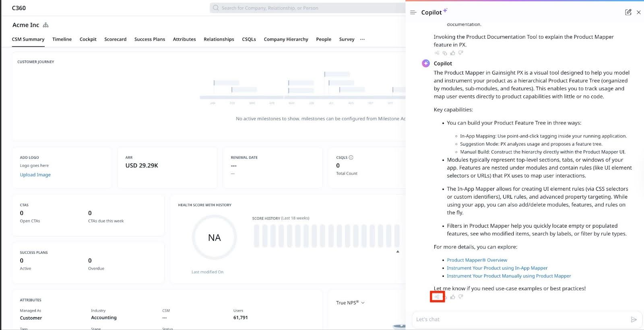This screenshot has height=330, width=644.
Task: Click the Acme Inc company name
Action: pos(26,25)
